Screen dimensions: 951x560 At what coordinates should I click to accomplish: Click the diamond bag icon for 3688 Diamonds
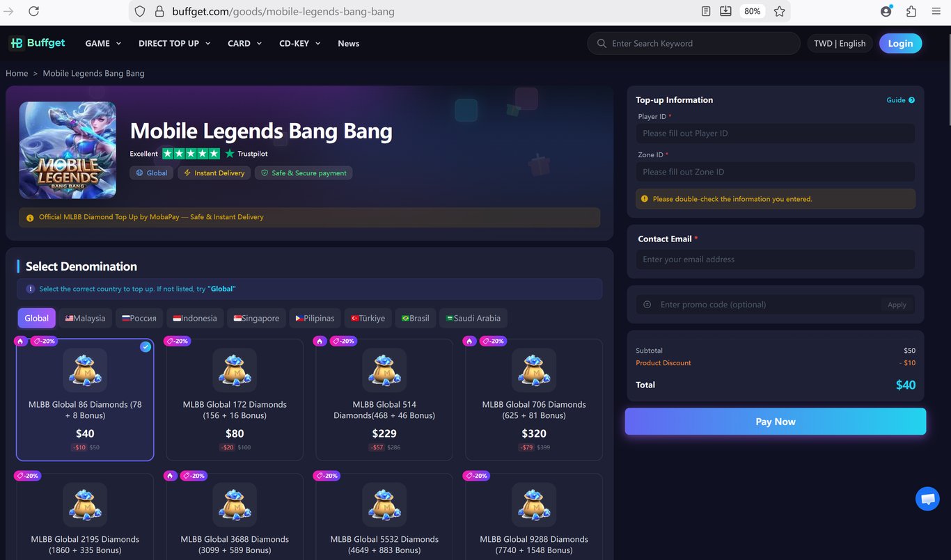click(235, 504)
